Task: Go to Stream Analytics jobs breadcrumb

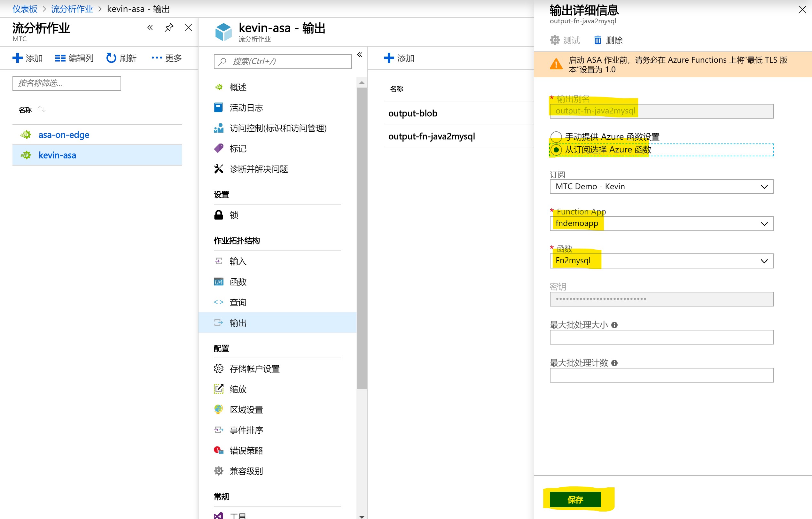Action: click(72, 9)
